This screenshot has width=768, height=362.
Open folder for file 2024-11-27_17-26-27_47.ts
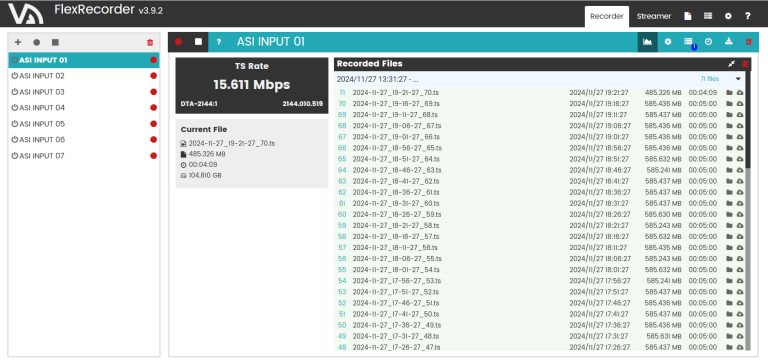pos(729,347)
